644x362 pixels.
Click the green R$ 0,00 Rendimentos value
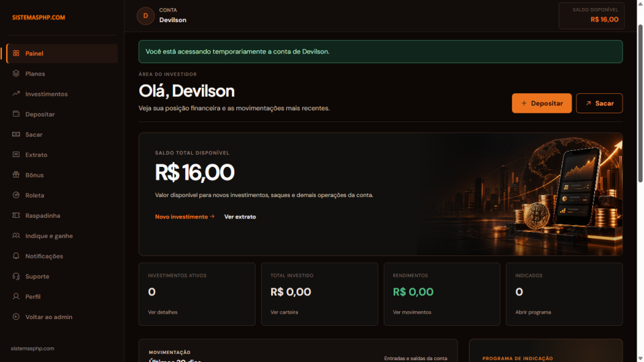pos(413,292)
